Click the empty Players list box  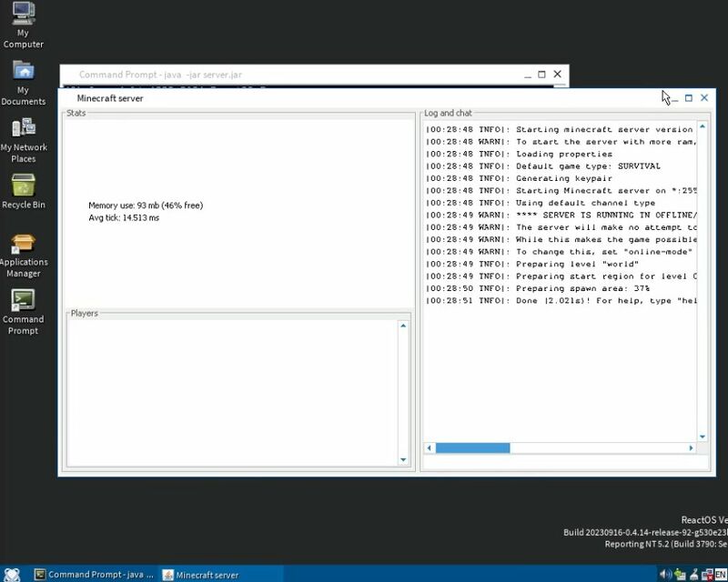click(232, 393)
